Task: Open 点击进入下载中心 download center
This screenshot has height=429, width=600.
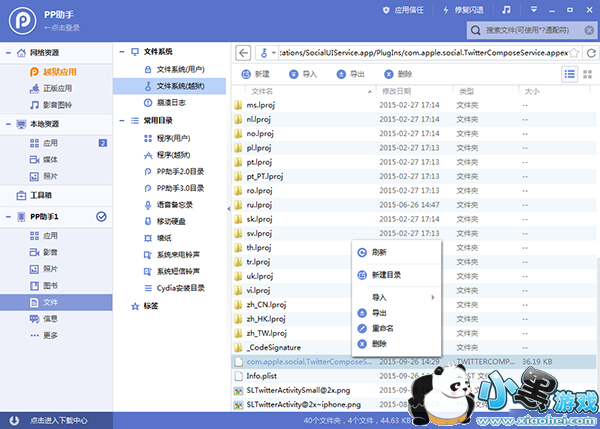Action: pyautogui.click(x=56, y=421)
